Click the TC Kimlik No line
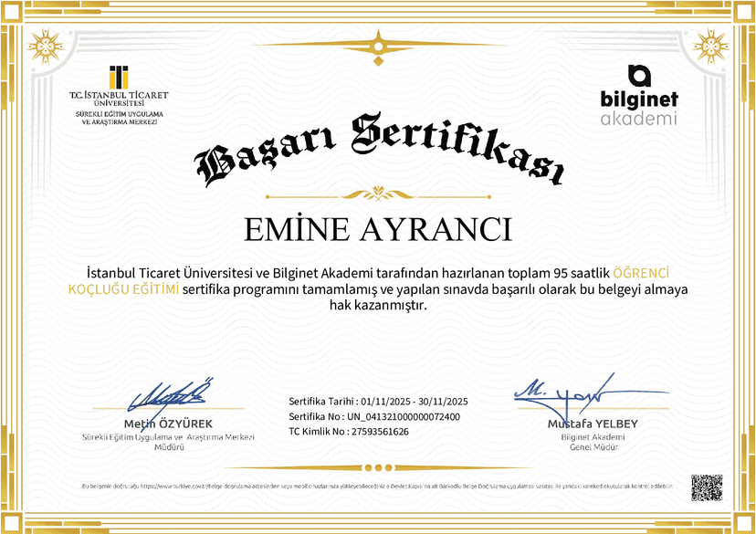Viewport: 756px width, 534px height. click(349, 431)
